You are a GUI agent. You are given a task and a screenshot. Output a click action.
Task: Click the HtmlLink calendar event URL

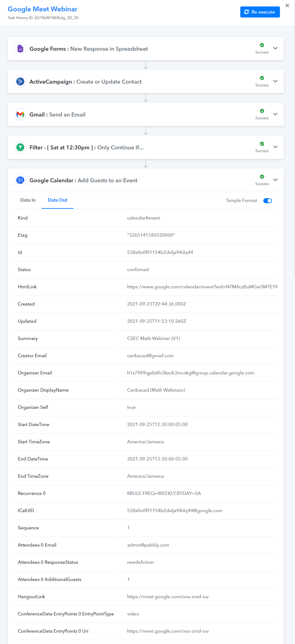[202, 287]
